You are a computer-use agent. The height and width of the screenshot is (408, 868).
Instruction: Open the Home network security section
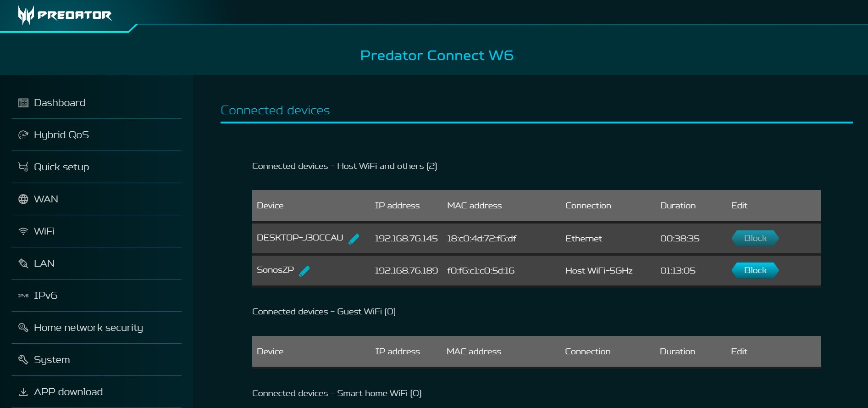click(88, 328)
